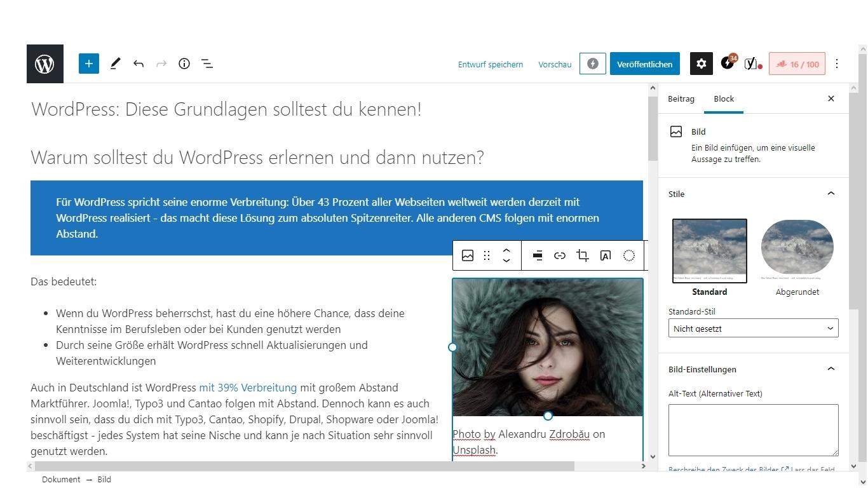Click the editor scrollbar down arrow
The image size is (868, 488).
652,456
